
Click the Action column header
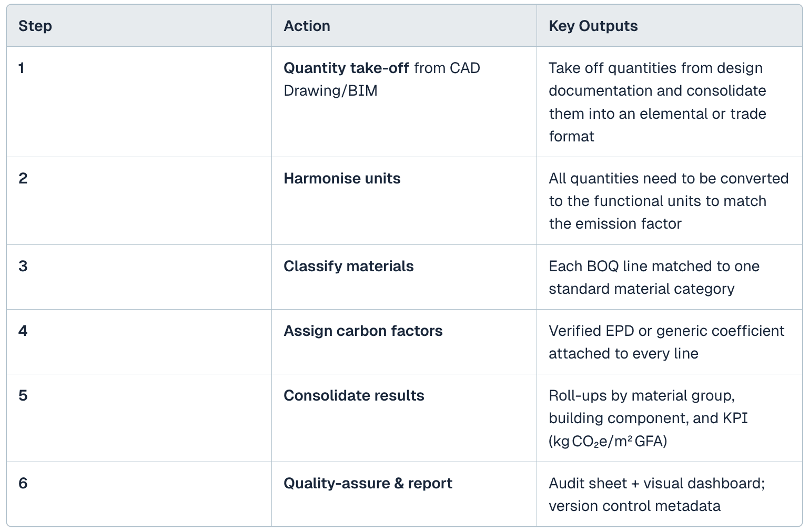point(307,26)
